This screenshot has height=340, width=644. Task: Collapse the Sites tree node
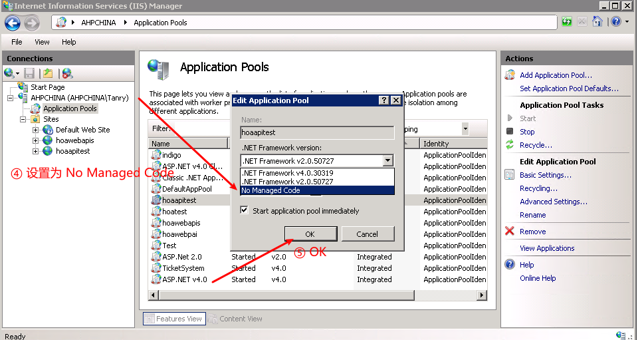tap(23, 119)
